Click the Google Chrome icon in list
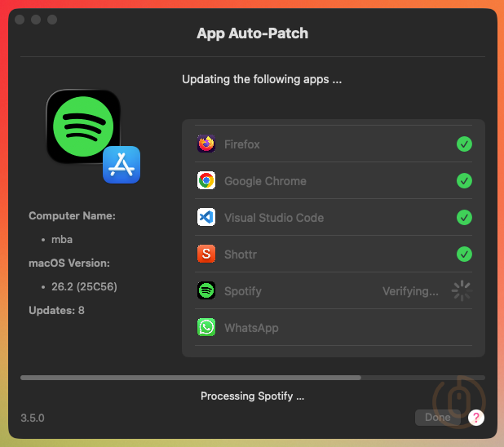 click(206, 180)
